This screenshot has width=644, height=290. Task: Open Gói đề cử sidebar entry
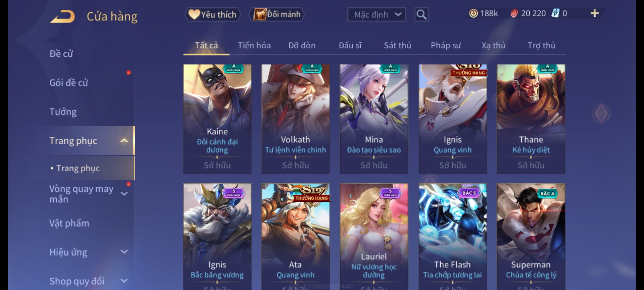(x=69, y=83)
